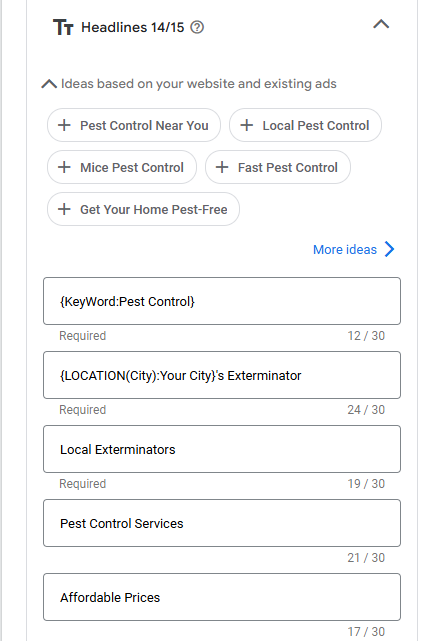Add 'Mice Pest Control' plus icon
This screenshot has height=641, width=423.
64,167
